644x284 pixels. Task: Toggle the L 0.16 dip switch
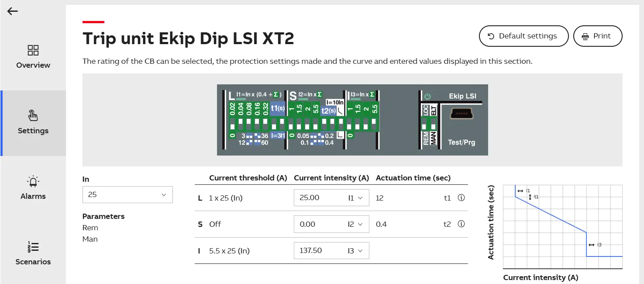[x=257, y=124]
